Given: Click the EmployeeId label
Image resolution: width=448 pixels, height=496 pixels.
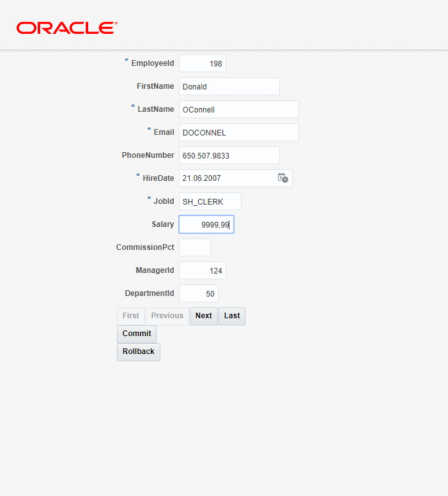Looking at the screenshot, I should click(x=153, y=63).
